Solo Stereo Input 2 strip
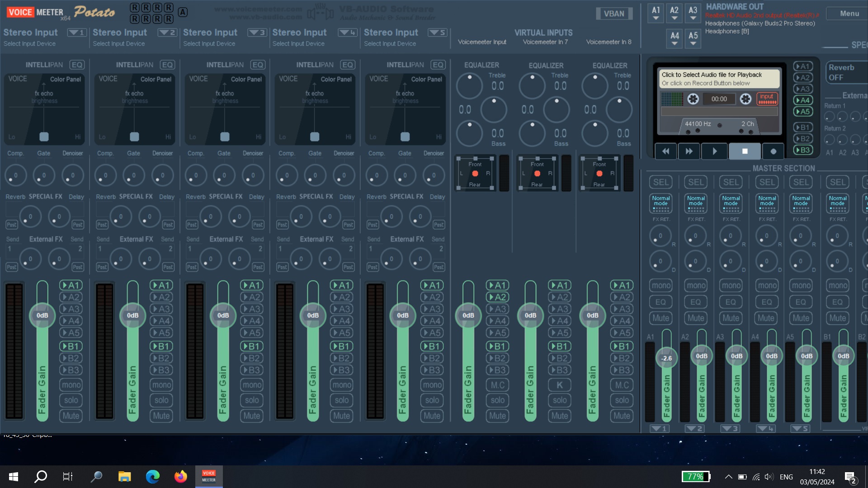Screen dimensions: 868x488 click(161, 400)
